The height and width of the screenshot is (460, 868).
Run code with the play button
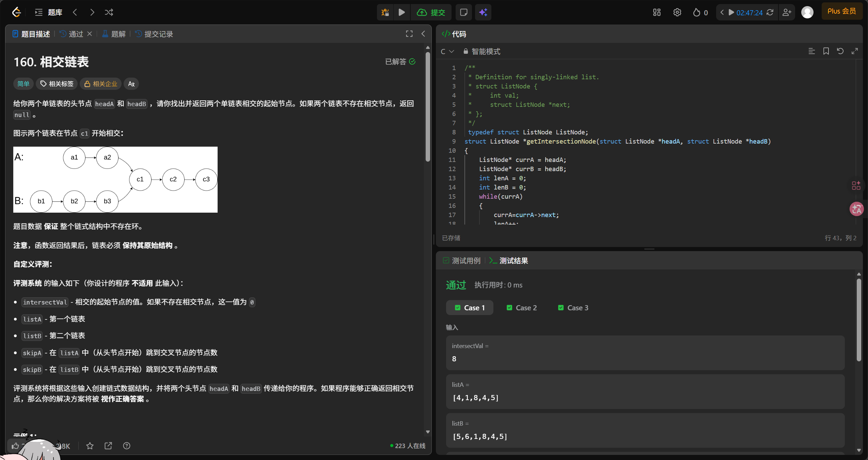point(402,13)
